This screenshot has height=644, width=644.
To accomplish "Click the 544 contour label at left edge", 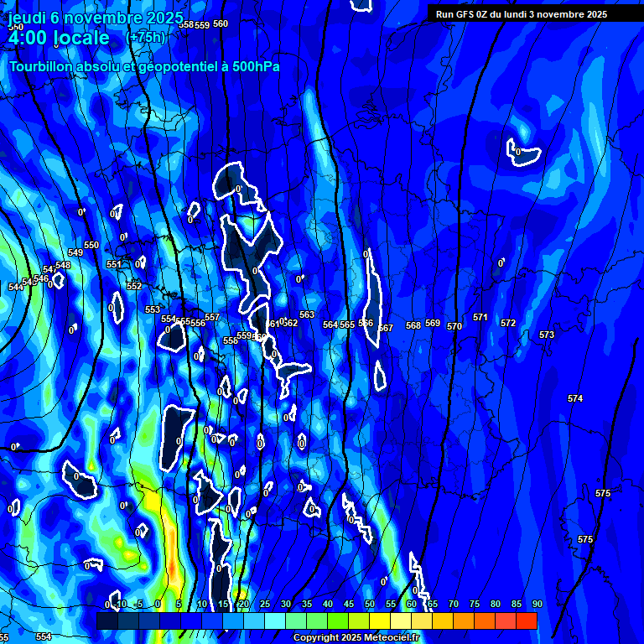I will [x=15, y=287].
